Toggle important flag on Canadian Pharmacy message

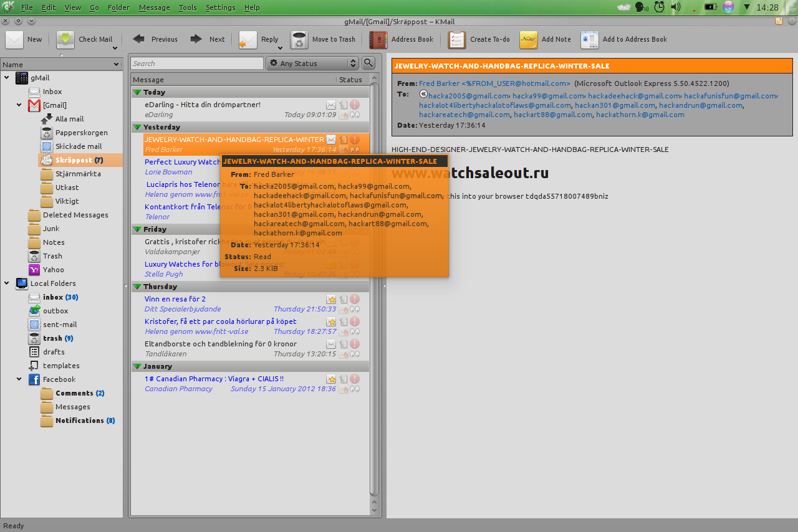pyautogui.click(x=355, y=379)
